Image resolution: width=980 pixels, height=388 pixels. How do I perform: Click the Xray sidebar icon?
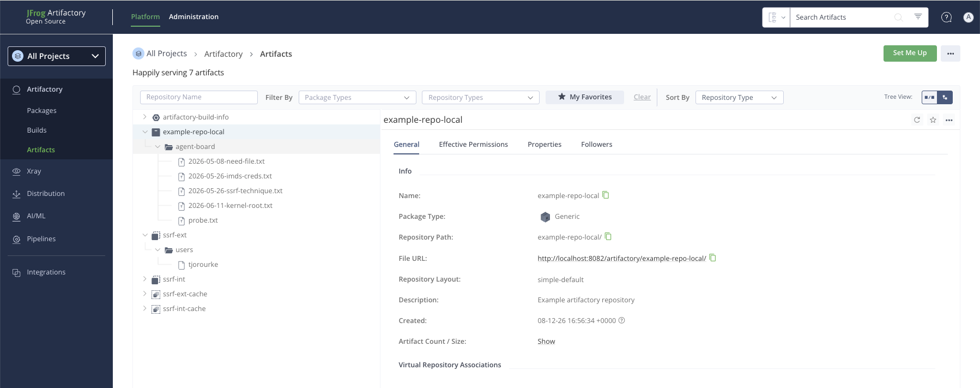16,171
